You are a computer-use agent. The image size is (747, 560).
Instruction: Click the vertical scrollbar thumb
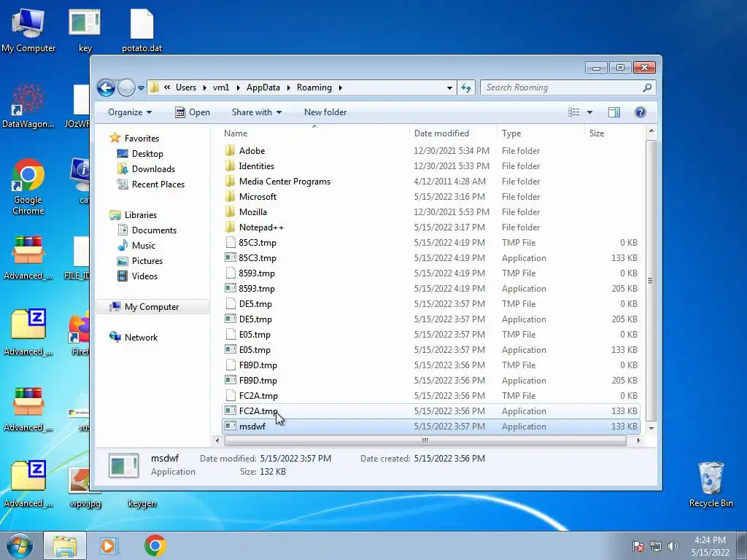[x=651, y=281]
